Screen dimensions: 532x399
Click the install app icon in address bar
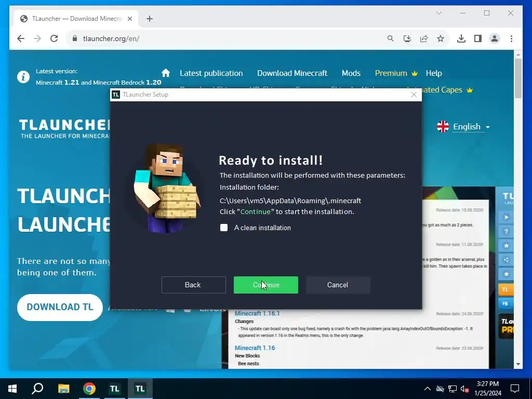tap(407, 38)
